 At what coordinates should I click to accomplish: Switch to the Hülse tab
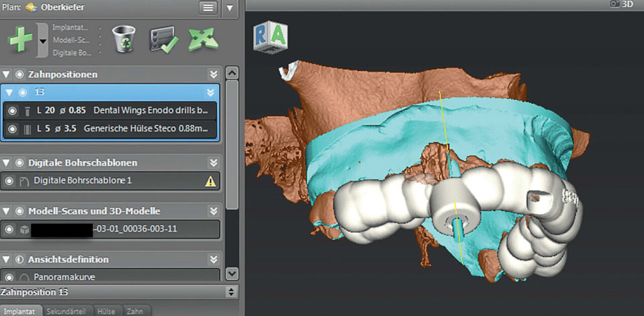point(106,311)
